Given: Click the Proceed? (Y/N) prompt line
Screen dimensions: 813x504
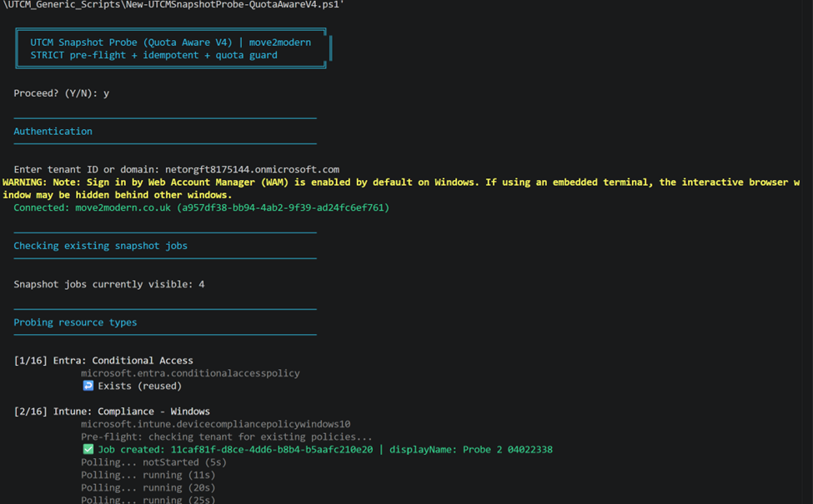Looking at the screenshot, I should (61, 93).
